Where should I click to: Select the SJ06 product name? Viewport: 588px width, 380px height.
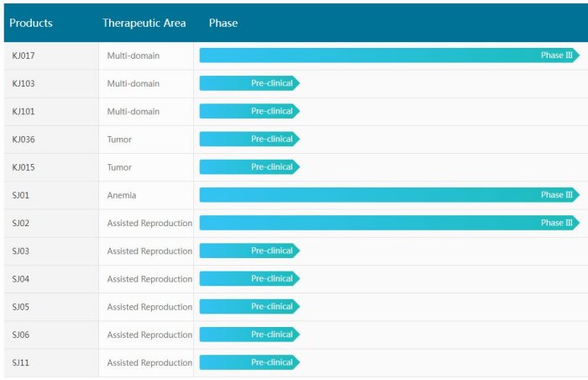[21, 335]
